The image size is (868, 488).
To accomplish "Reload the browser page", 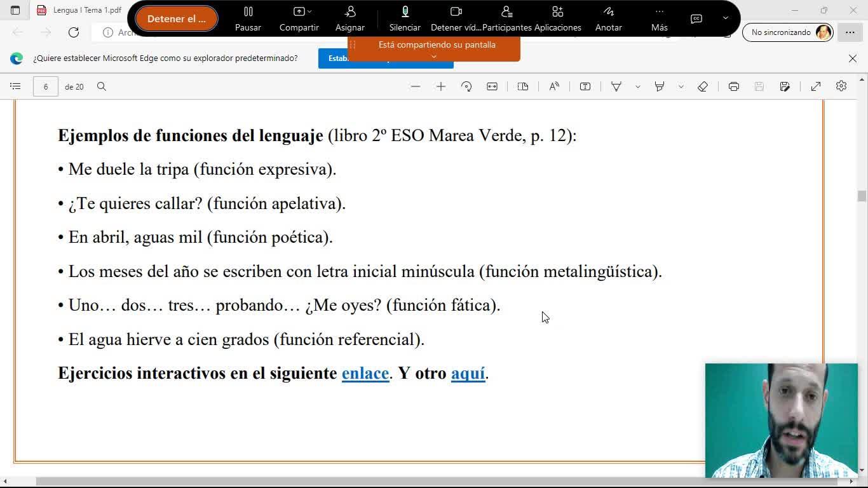I will pos(74,32).
